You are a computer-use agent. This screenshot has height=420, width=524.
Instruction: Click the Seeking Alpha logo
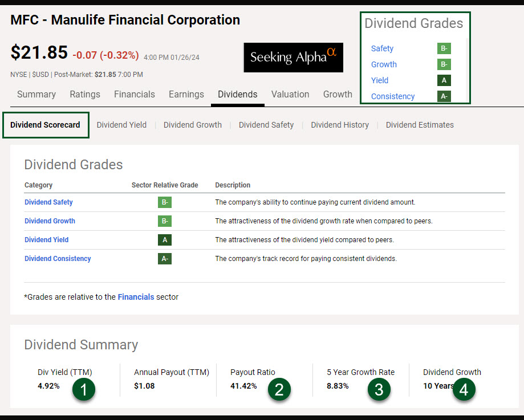coord(293,57)
